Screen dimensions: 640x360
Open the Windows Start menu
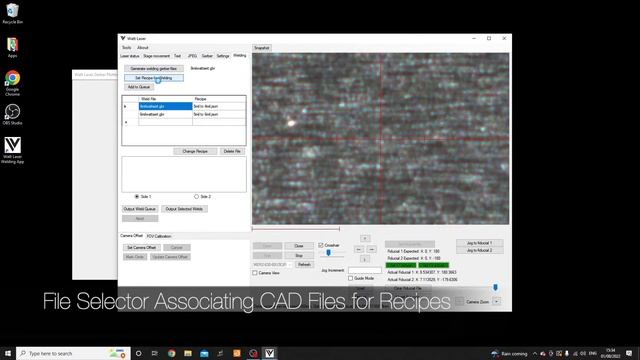(x=8, y=353)
